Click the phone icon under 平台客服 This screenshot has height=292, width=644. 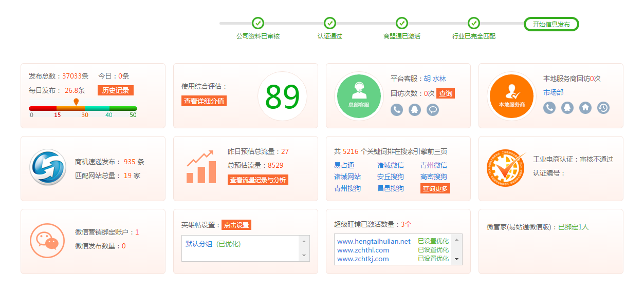pos(396,109)
